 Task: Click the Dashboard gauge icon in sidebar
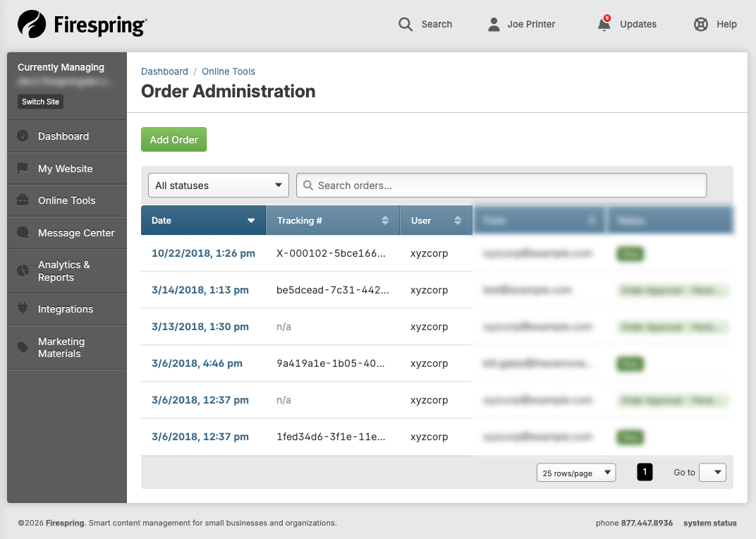pyautogui.click(x=23, y=136)
